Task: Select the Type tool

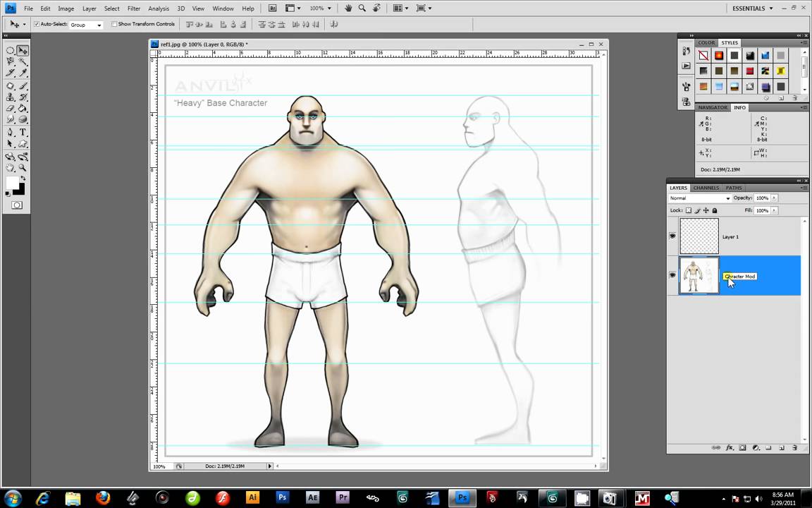Action: (23, 133)
